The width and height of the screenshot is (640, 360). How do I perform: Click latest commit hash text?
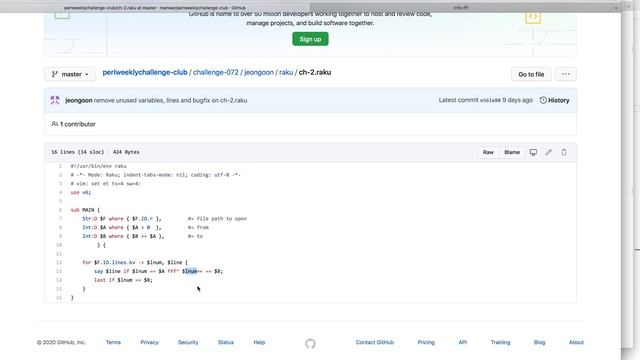pos(490,100)
